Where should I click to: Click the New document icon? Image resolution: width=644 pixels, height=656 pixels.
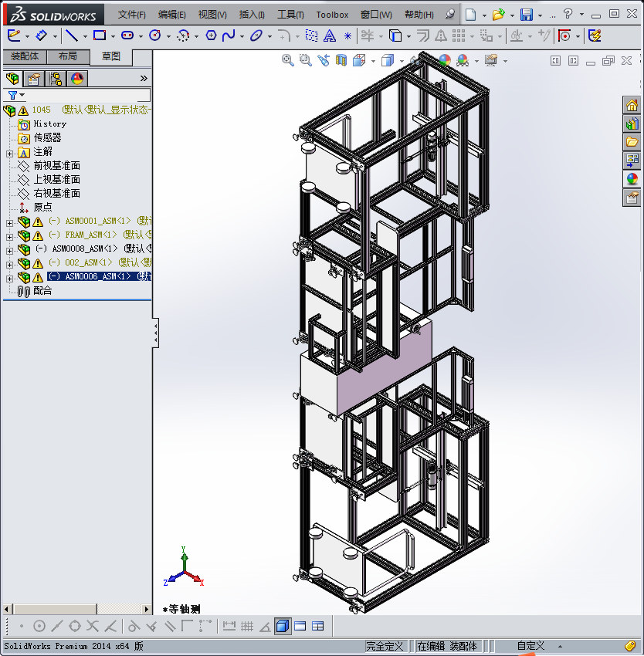[x=471, y=15]
